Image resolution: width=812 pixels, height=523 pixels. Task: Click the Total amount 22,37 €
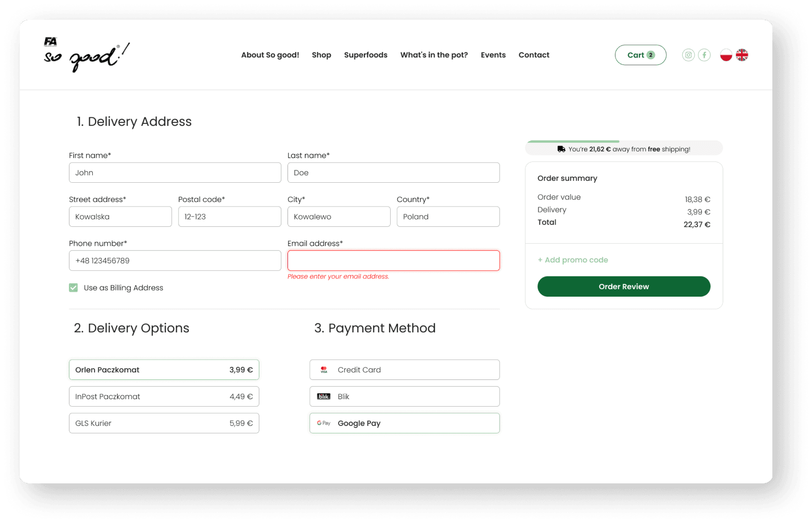[697, 225]
